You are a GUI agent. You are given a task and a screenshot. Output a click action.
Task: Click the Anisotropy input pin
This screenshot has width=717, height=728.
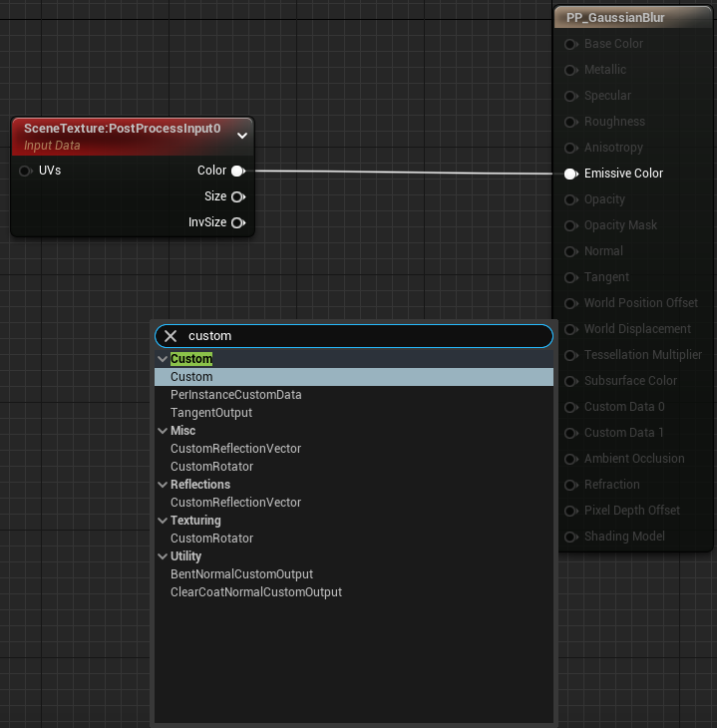point(570,149)
